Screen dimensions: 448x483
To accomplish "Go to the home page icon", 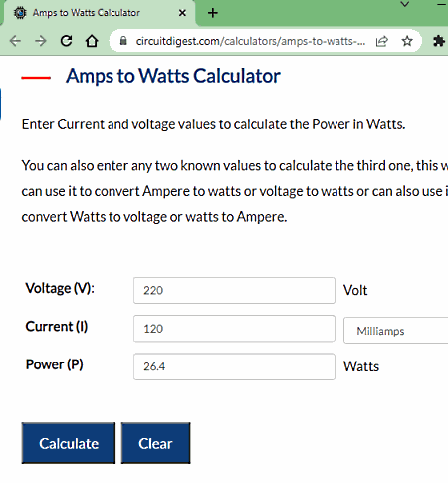I will click(x=92, y=41).
